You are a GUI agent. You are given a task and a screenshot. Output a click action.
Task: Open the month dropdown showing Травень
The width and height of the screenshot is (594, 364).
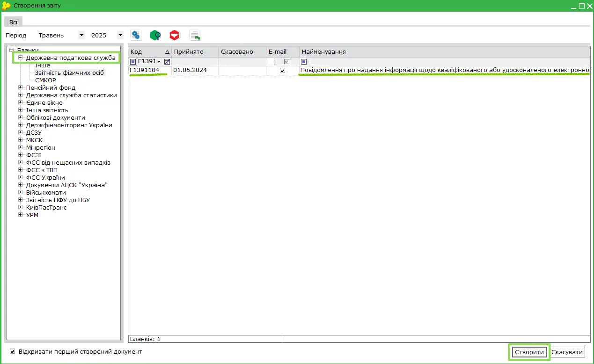[81, 35]
